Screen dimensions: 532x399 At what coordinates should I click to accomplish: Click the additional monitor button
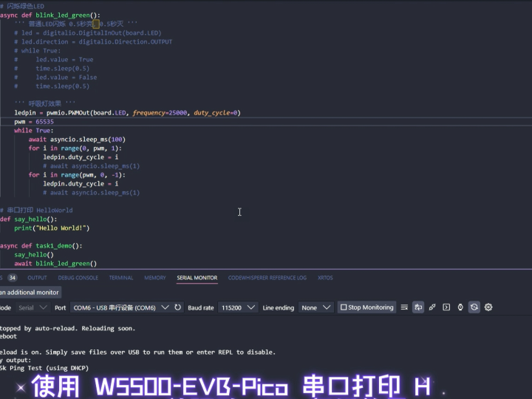30,293
